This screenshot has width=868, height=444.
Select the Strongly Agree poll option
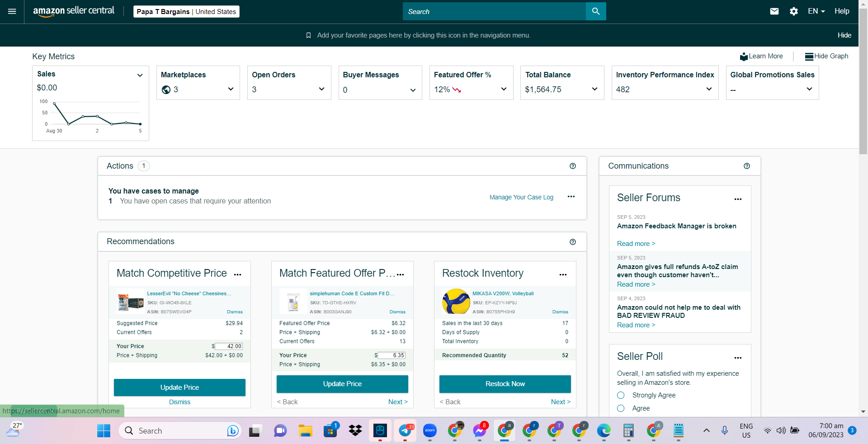(x=621, y=395)
